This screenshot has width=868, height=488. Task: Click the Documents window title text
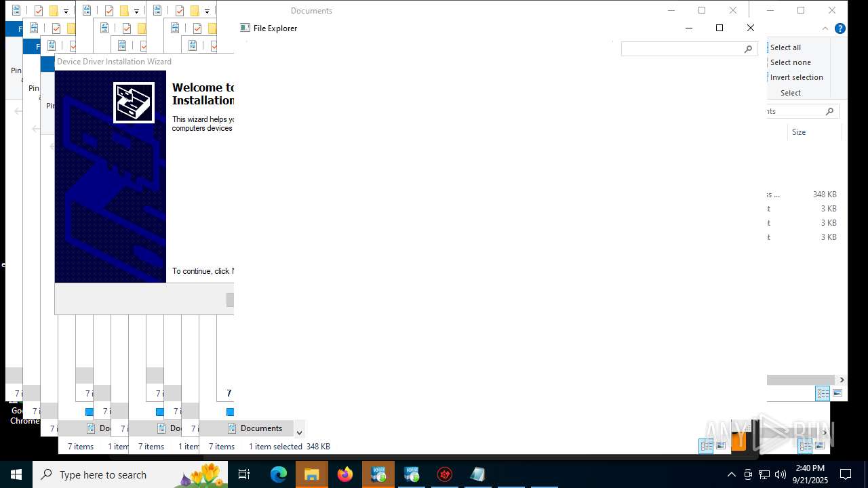tap(311, 11)
